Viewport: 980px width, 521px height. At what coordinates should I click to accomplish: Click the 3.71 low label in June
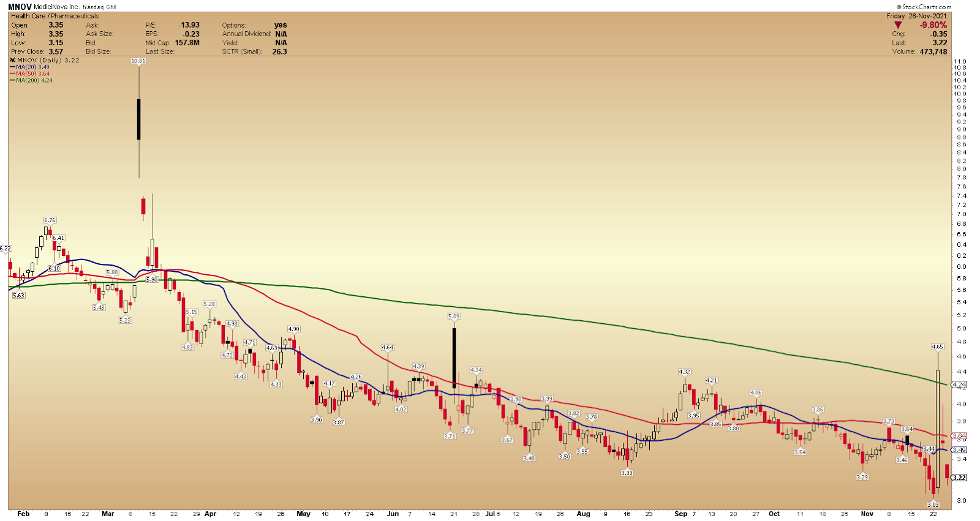pos(450,436)
